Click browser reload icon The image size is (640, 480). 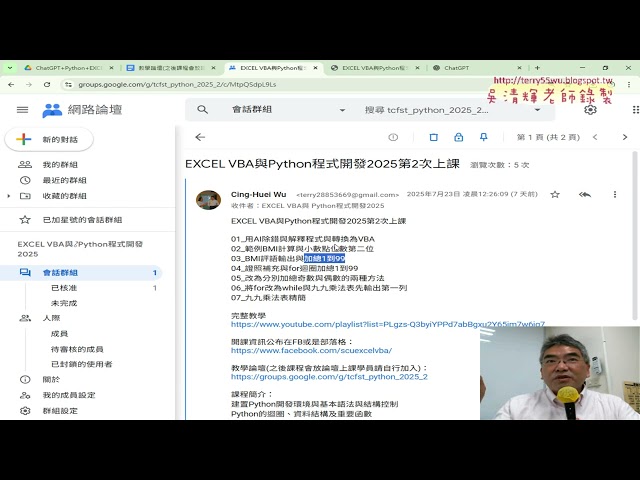[47, 84]
